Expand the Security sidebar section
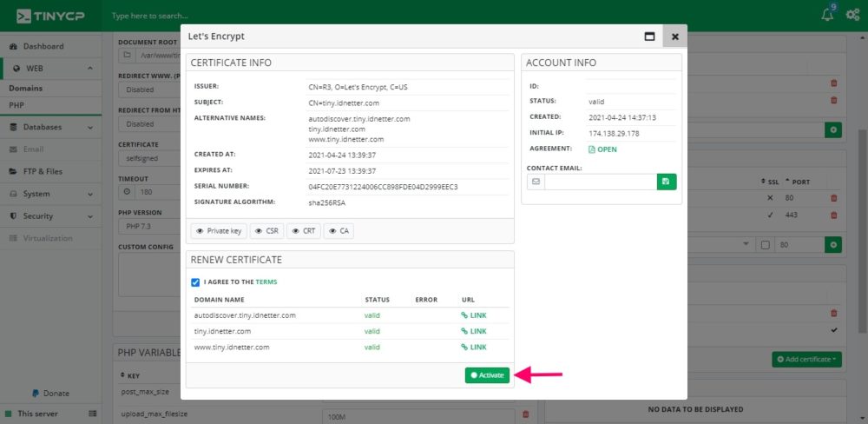 click(51, 216)
